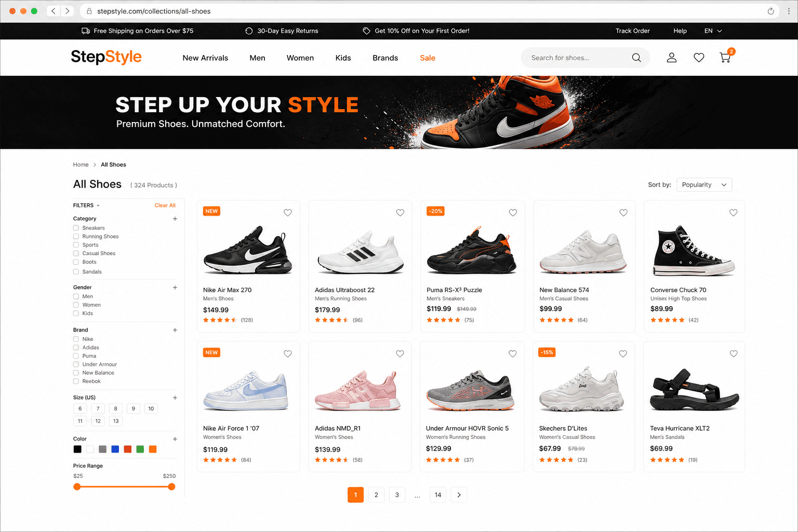Go to page 2 of results

(376, 495)
